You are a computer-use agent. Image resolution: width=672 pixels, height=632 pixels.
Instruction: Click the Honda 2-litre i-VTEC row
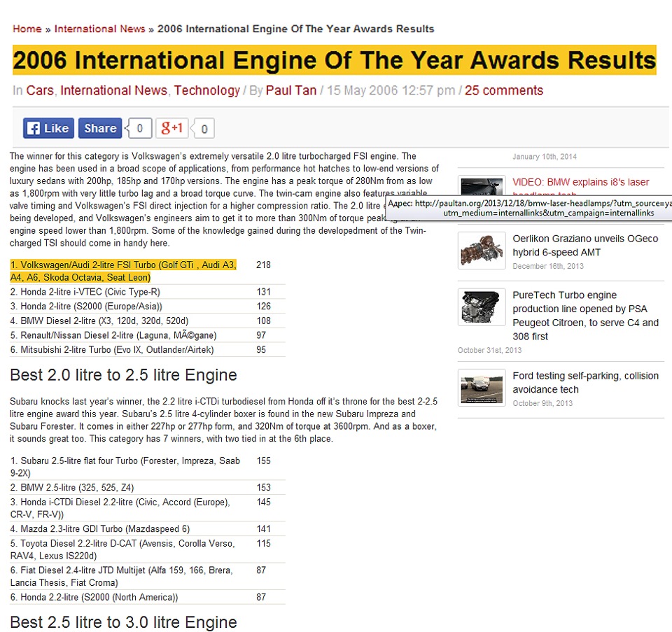click(148, 292)
